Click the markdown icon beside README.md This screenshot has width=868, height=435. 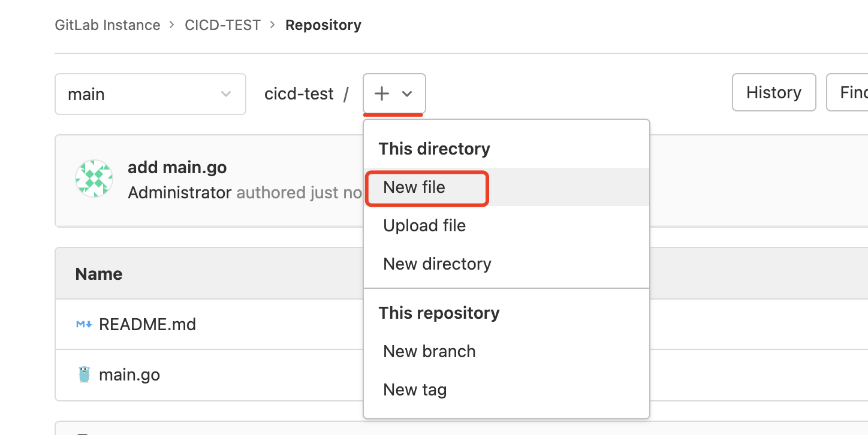point(83,324)
